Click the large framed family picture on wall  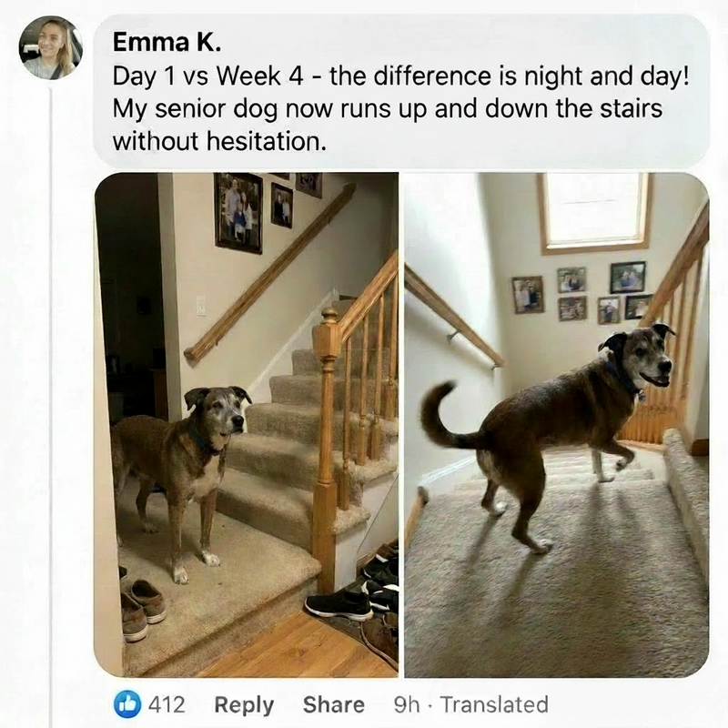click(x=238, y=213)
